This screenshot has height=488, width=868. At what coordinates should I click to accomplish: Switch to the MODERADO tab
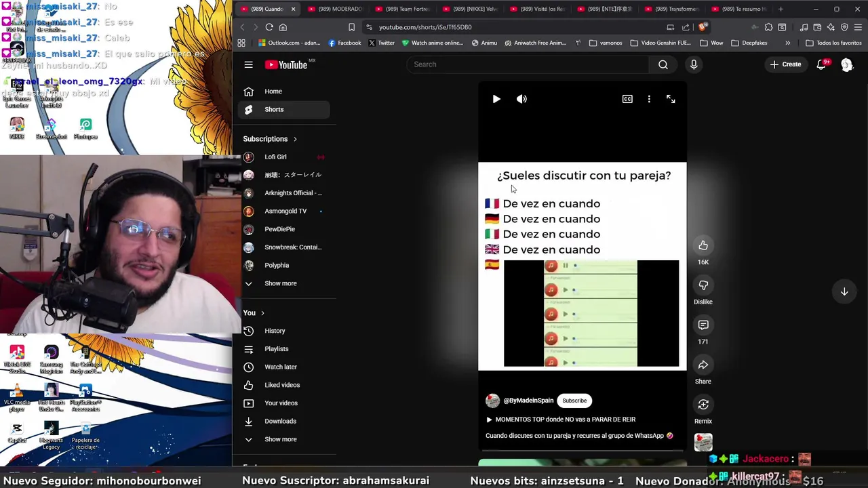point(334,9)
